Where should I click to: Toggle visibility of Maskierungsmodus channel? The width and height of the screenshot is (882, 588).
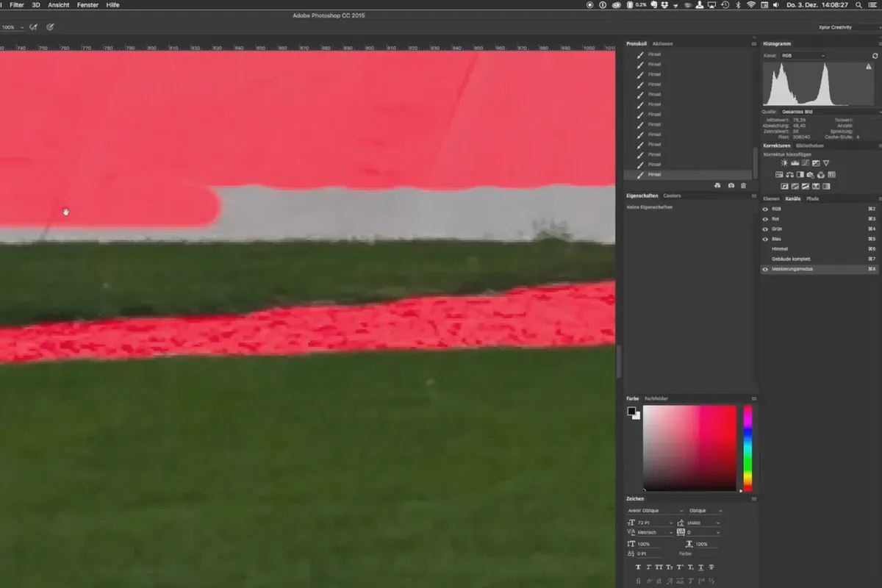[765, 269]
